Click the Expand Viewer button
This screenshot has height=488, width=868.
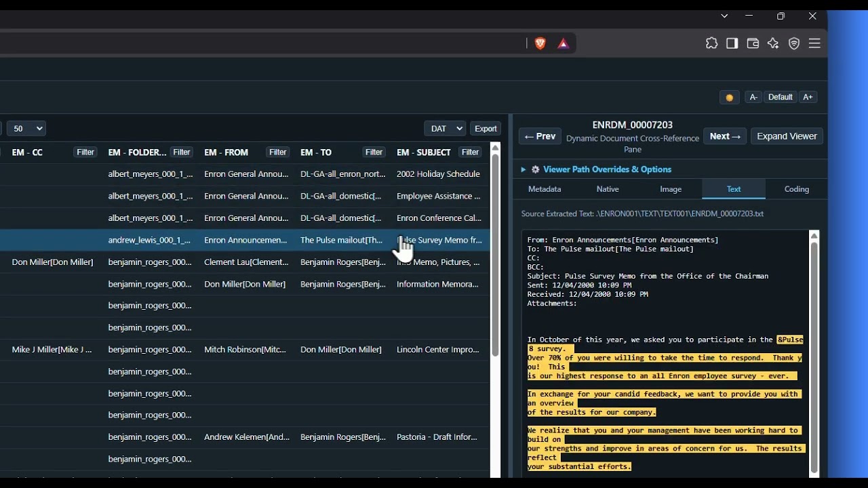click(787, 136)
